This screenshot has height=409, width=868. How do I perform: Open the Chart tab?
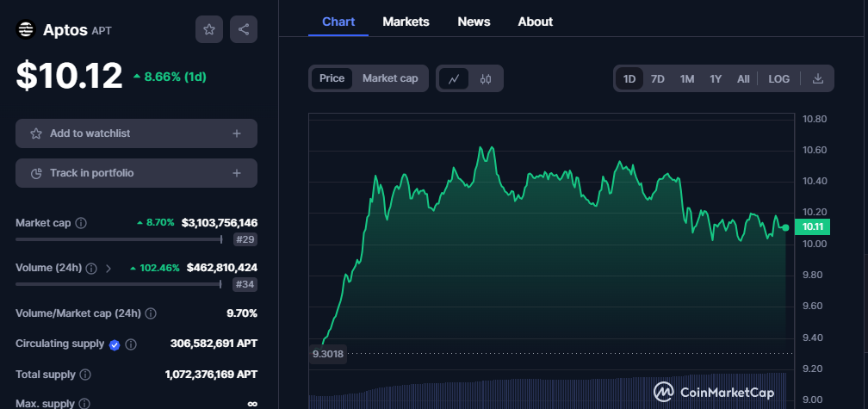pyautogui.click(x=338, y=22)
